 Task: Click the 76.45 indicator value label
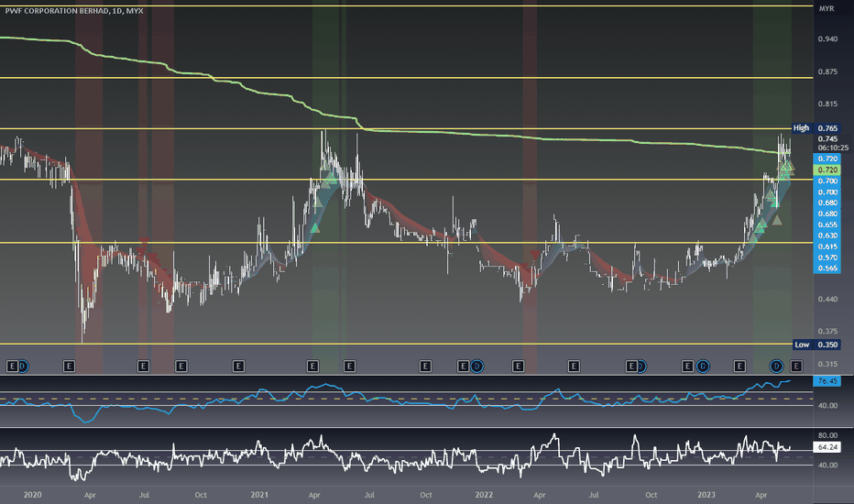[827, 381]
